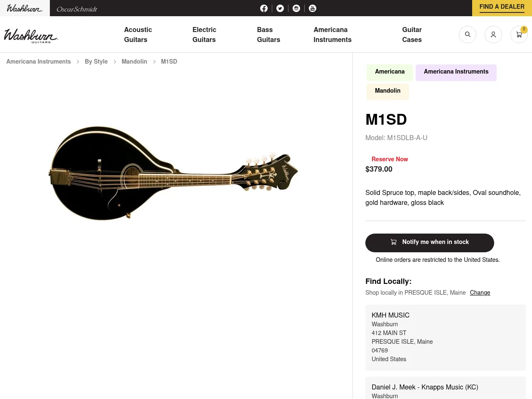The height and width of the screenshot is (399, 532).
Task: Select the Mandolin tag pill
Action: pos(387,91)
